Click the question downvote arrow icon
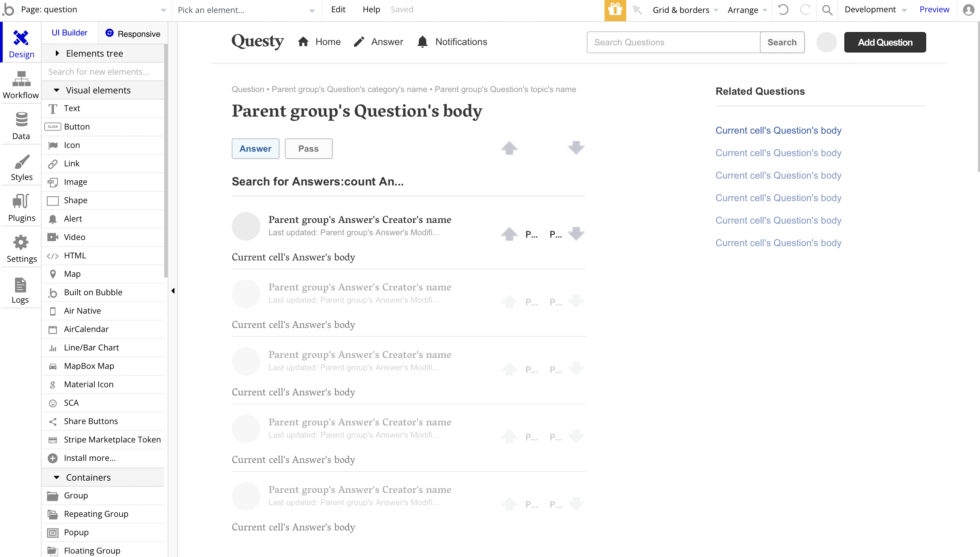Screen dimensions: 980x557 (576, 148)
